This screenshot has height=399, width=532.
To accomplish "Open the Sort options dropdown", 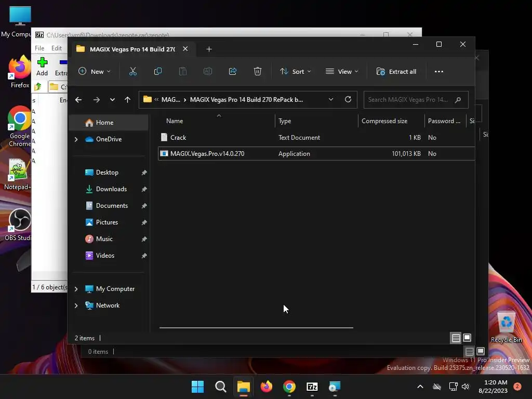I will [x=295, y=72].
